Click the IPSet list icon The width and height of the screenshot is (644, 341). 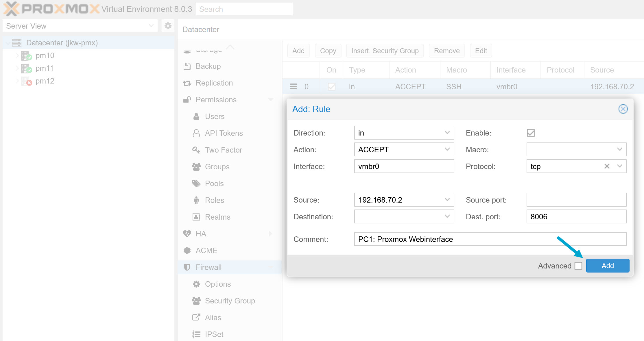pyautogui.click(x=196, y=334)
